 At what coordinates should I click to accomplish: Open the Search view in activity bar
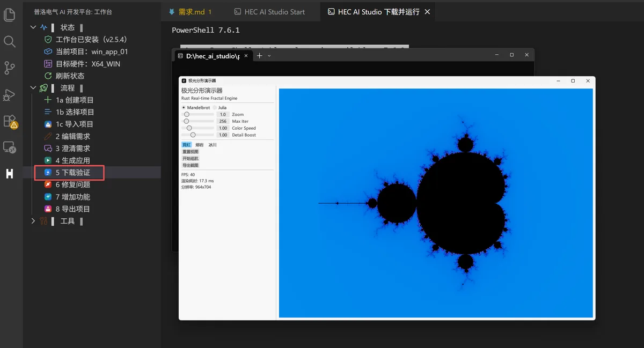[x=9, y=41]
